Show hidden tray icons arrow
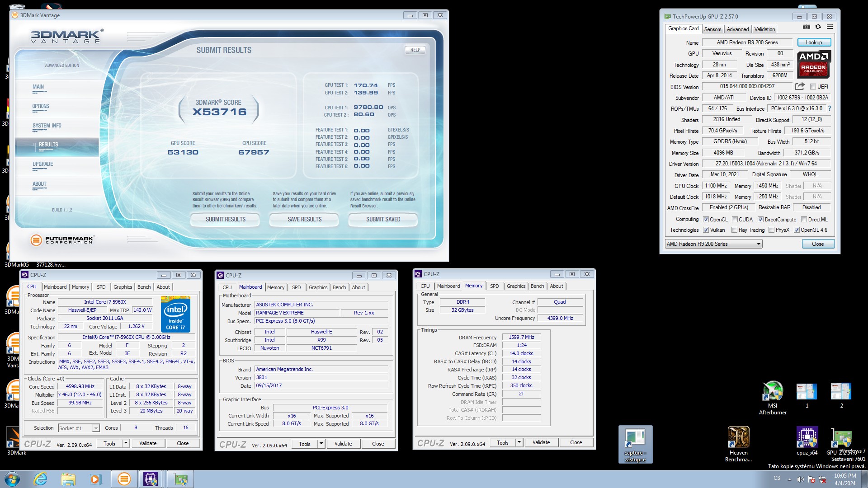The width and height of the screenshot is (868, 488). [x=789, y=479]
